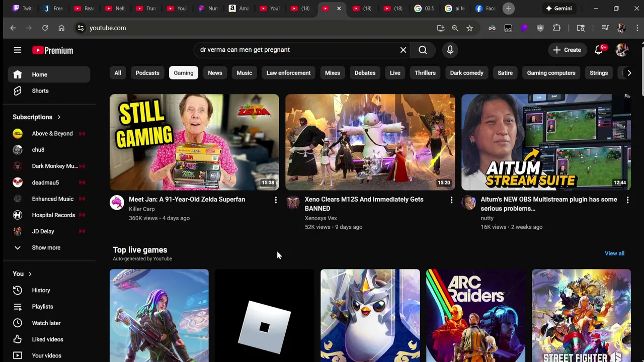The width and height of the screenshot is (644, 362).
Task: Open the Street Fighter game card
Action: pos(581,316)
